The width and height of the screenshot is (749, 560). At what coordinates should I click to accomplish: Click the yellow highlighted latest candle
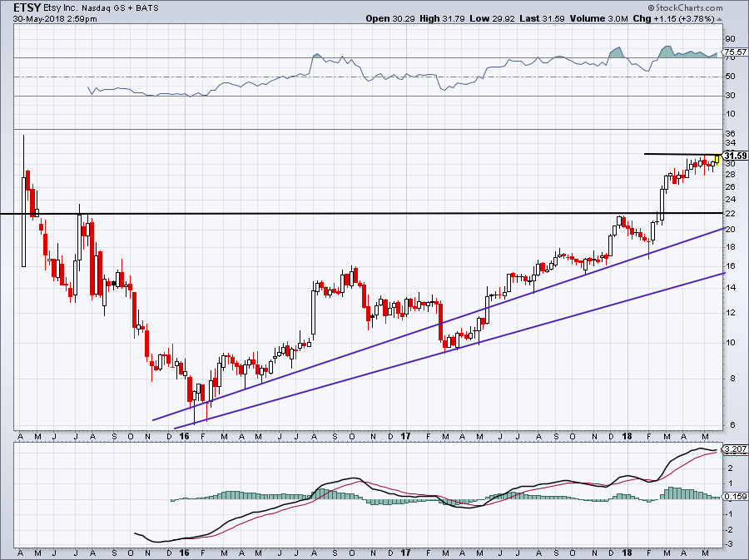tap(717, 159)
